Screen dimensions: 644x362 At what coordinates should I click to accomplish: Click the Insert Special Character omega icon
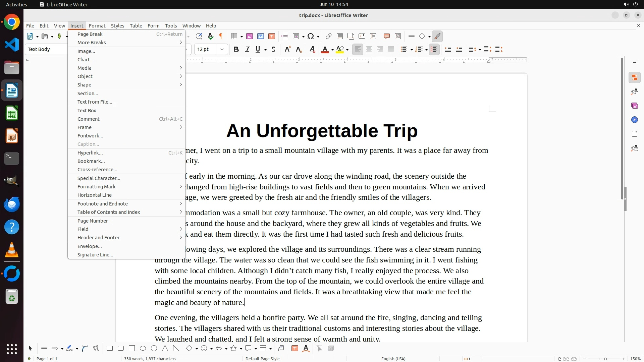click(311, 36)
